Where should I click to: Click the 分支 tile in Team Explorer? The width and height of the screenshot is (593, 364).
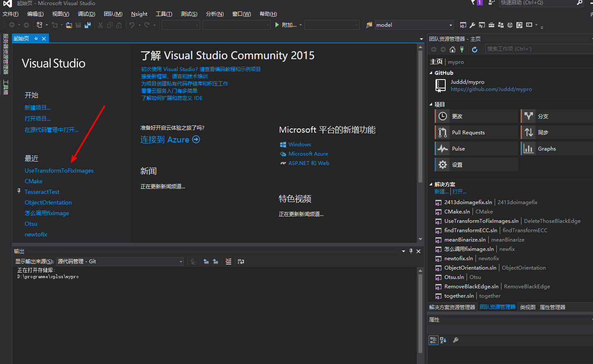pyautogui.click(x=556, y=116)
